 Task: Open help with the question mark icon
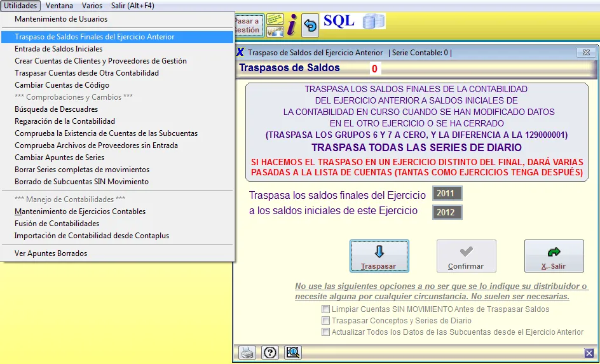point(269,352)
